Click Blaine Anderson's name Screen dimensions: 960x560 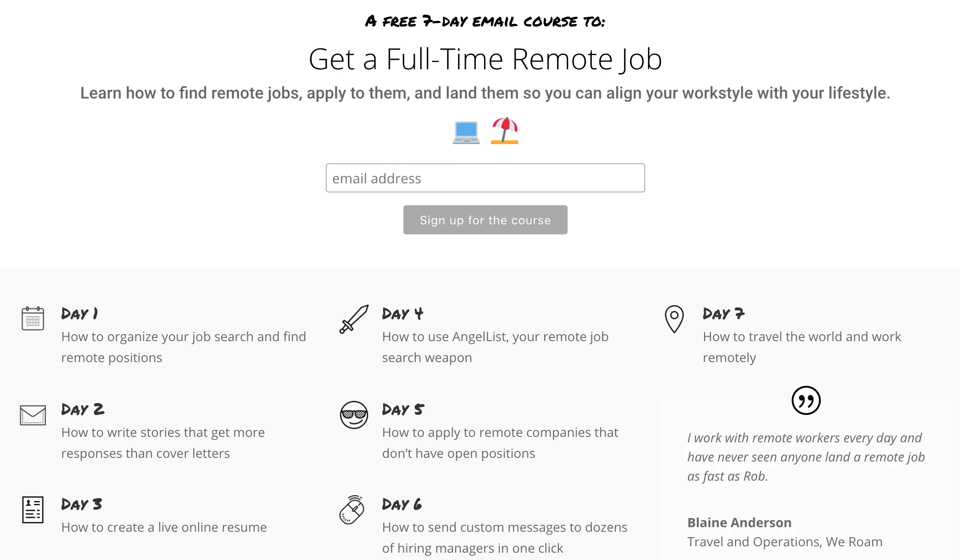coord(740,523)
